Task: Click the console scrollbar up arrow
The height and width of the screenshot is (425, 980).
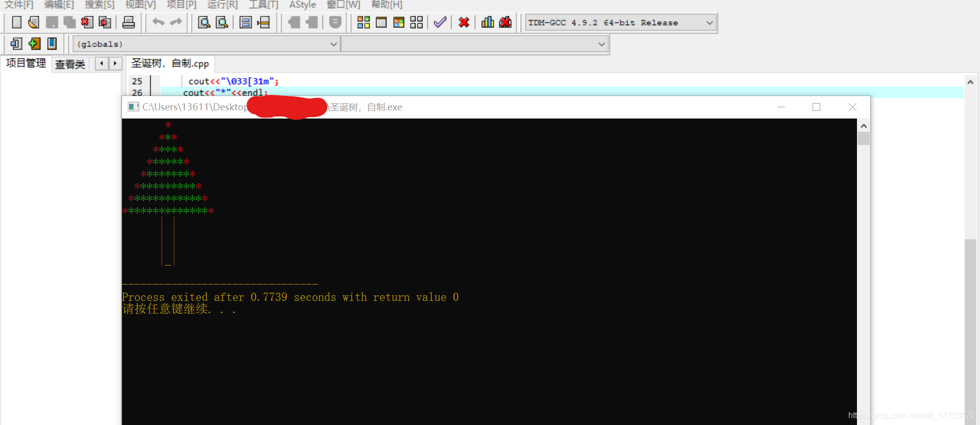Action: (864, 126)
